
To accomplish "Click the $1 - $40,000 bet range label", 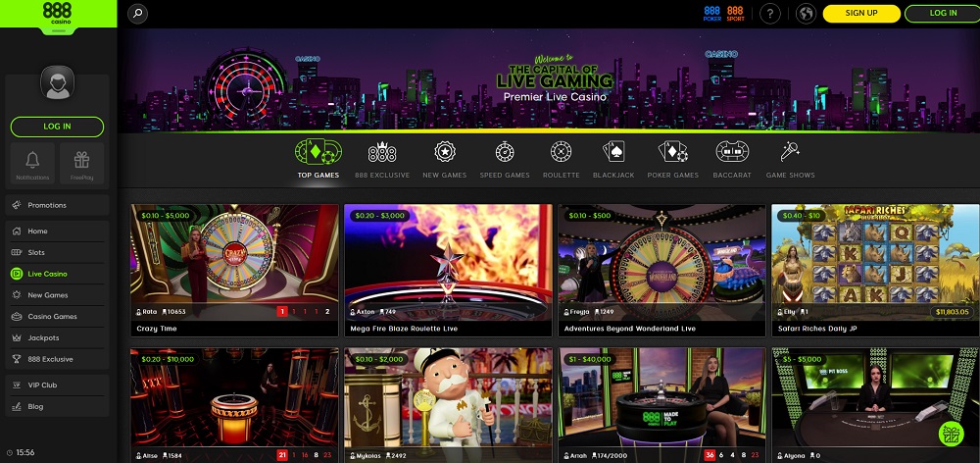I will point(589,360).
